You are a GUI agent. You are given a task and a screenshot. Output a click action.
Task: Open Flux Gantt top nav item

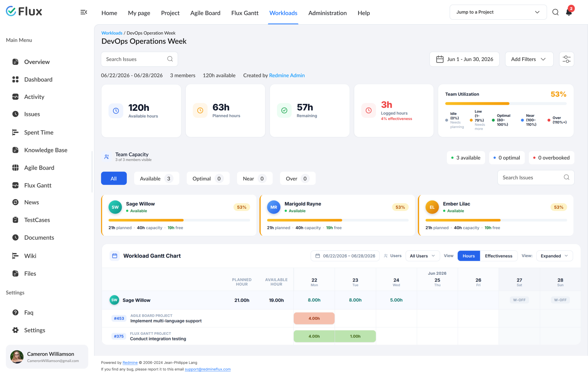coord(245,13)
